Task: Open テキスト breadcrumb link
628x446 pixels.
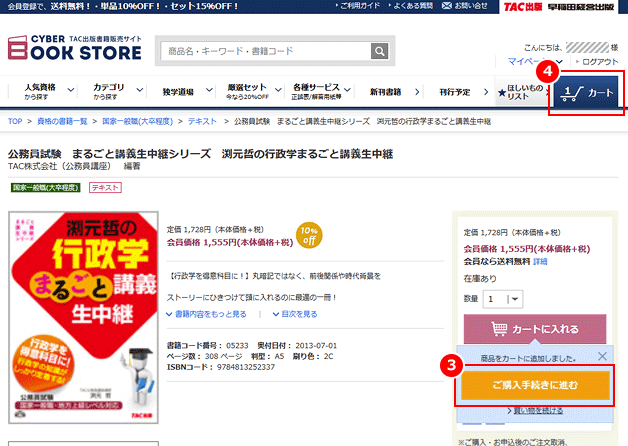Action: point(202,121)
